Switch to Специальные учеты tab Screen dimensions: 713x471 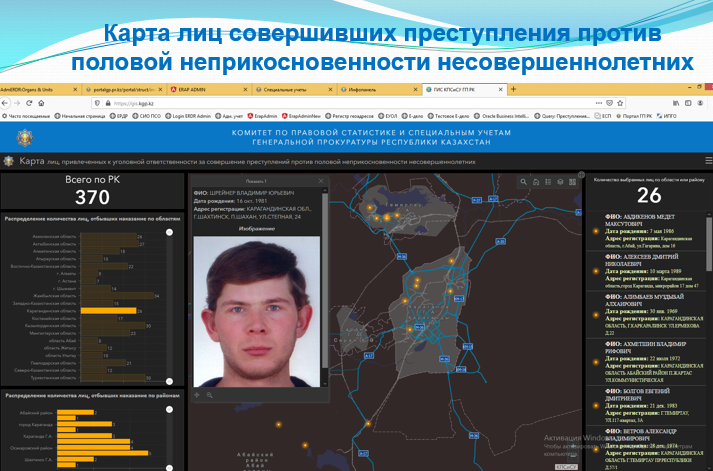293,90
